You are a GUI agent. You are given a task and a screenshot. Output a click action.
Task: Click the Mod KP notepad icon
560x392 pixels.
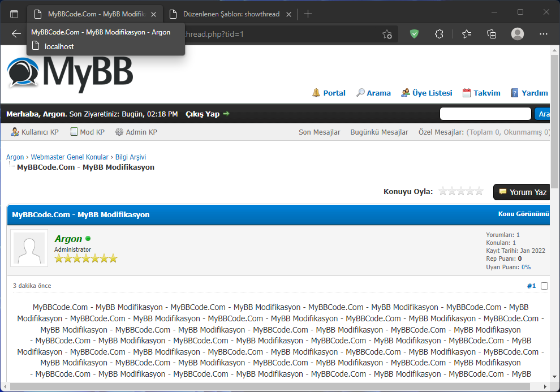74,132
